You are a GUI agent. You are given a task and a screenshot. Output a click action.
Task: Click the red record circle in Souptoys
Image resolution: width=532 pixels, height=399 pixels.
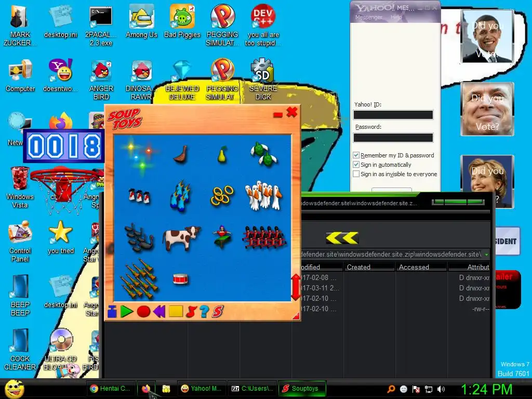pyautogui.click(x=143, y=312)
